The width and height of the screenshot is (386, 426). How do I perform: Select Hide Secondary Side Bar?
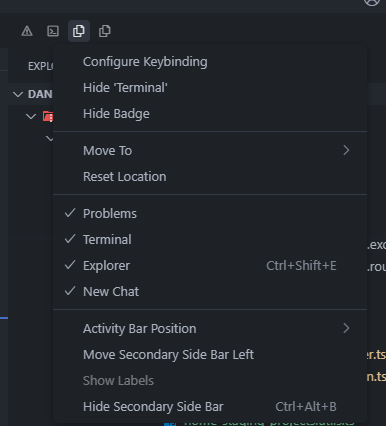[210, 407]
